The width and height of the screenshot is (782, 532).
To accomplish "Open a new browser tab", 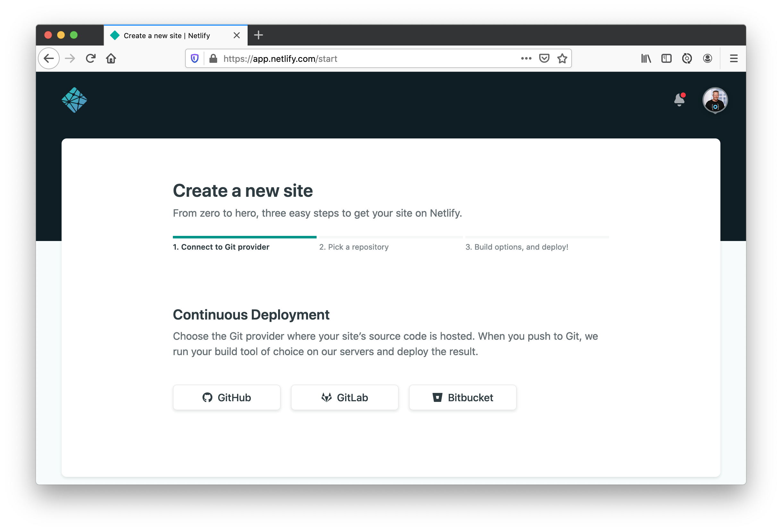I will (x=258, y=35).
